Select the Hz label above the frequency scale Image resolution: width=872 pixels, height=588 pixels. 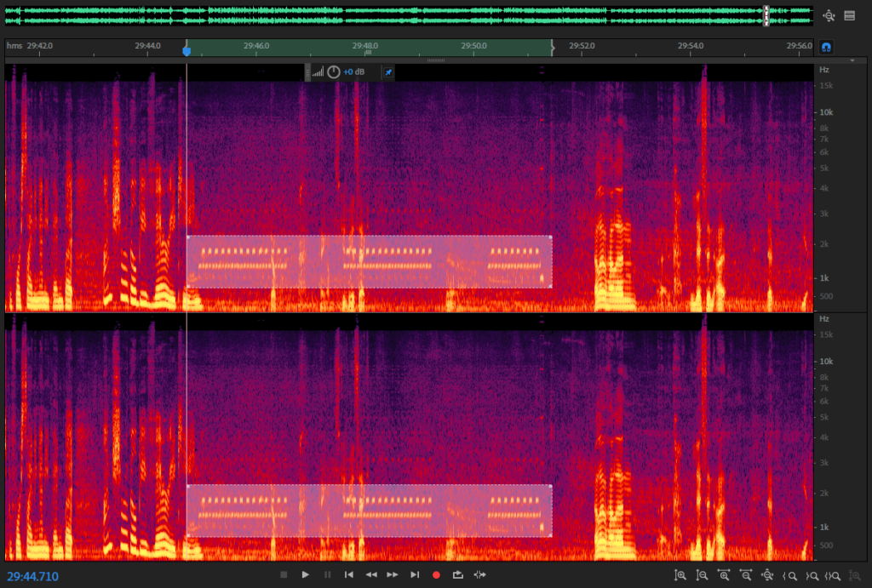tap(823, 70)
